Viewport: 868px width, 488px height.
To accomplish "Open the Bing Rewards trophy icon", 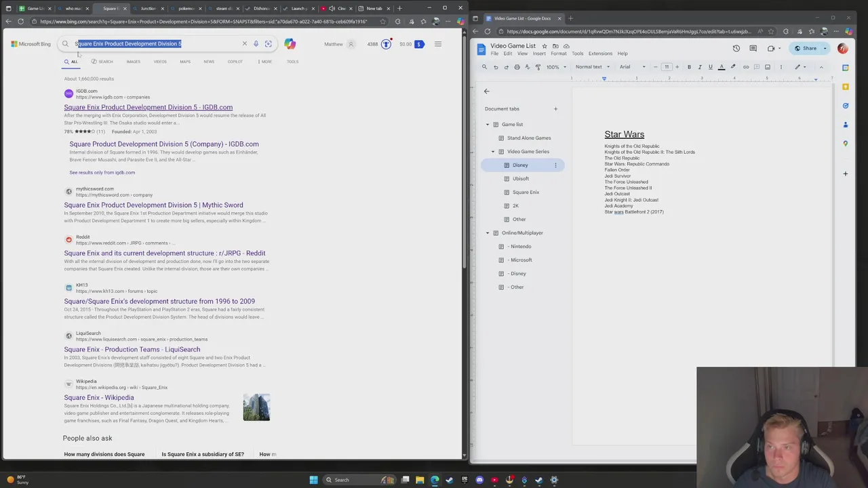I will point(386,44).
